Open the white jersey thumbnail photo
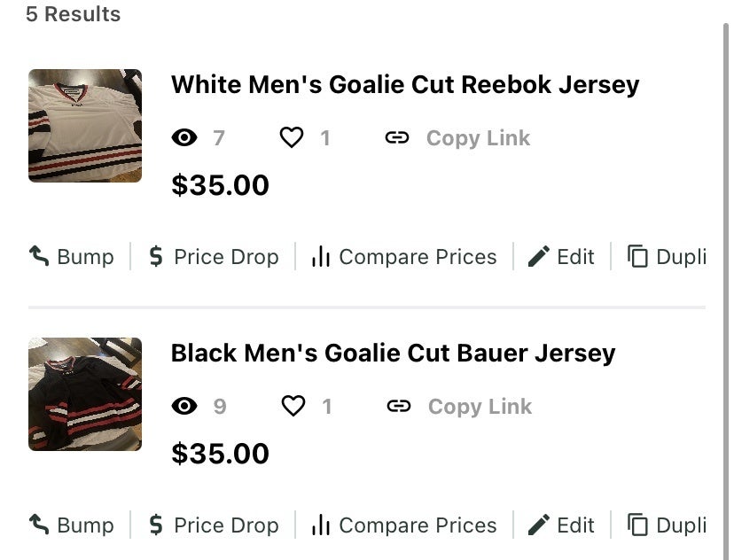The width and height of the screenshot is (734, 560). [x=85, y=126]
